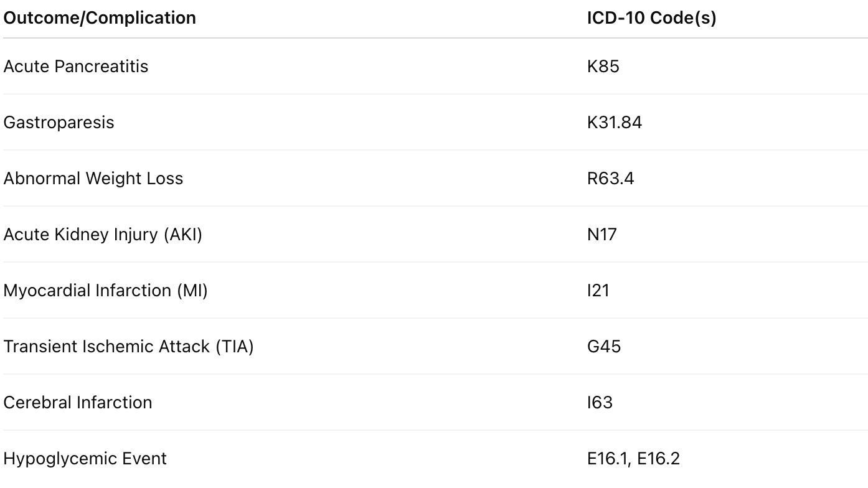Click the E16.2 code
The image size is (868, 488).
(658, 459)
